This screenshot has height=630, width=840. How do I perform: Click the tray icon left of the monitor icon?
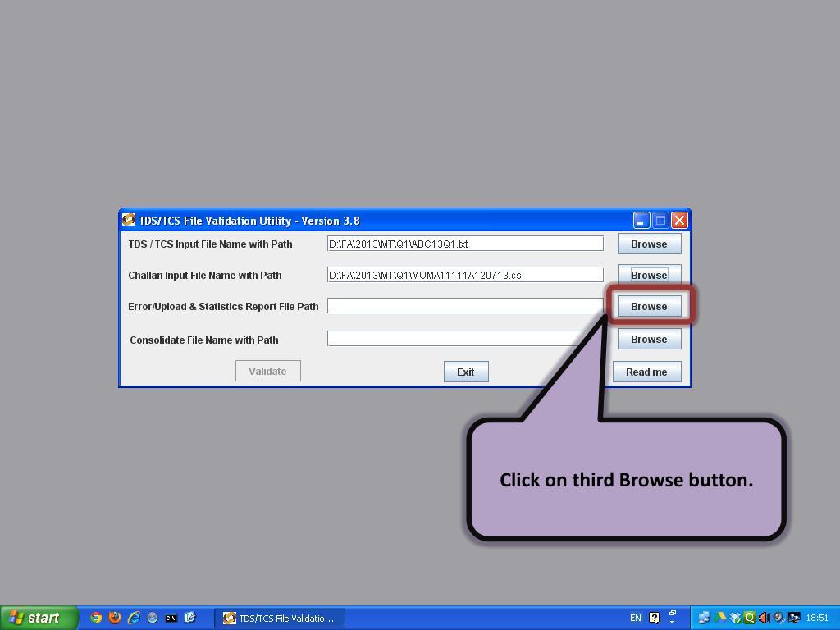778,618
